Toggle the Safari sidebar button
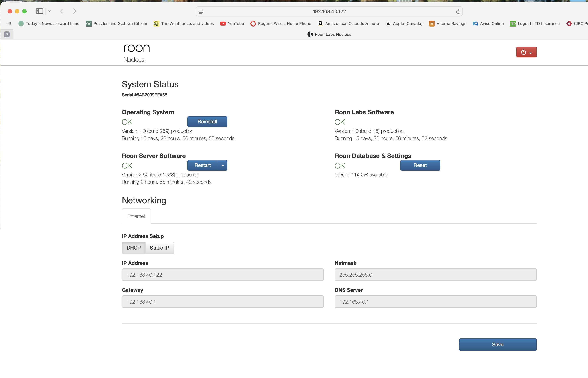Viewport: 588px width, 378px height. click(x=39, y=11)
